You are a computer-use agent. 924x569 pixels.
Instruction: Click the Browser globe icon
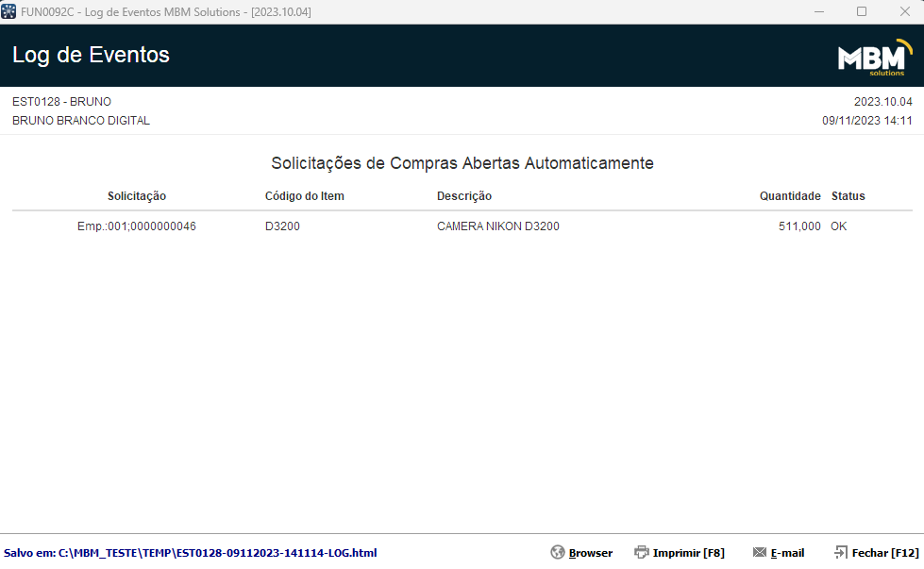(x=558, y=552)
